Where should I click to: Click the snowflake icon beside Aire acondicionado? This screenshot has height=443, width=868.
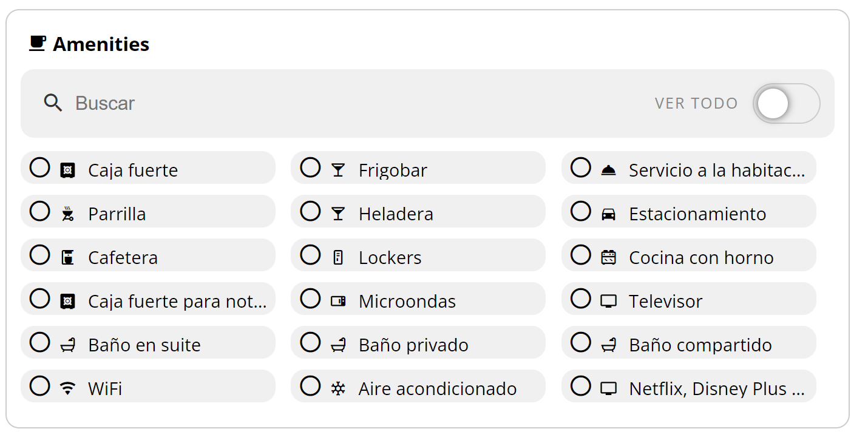[338, 388]
